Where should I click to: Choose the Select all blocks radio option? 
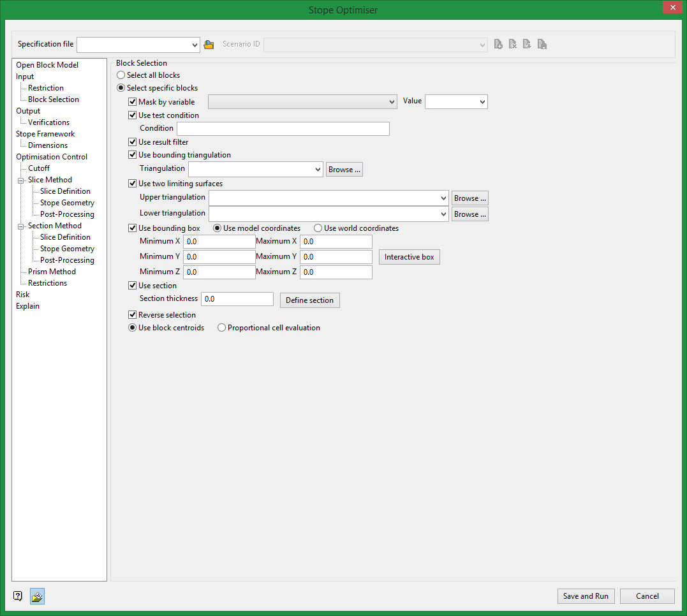tap(121, 75)
